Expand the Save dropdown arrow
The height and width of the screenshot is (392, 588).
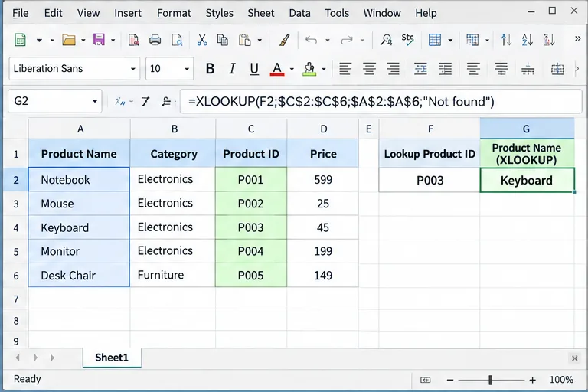point(113,40)
